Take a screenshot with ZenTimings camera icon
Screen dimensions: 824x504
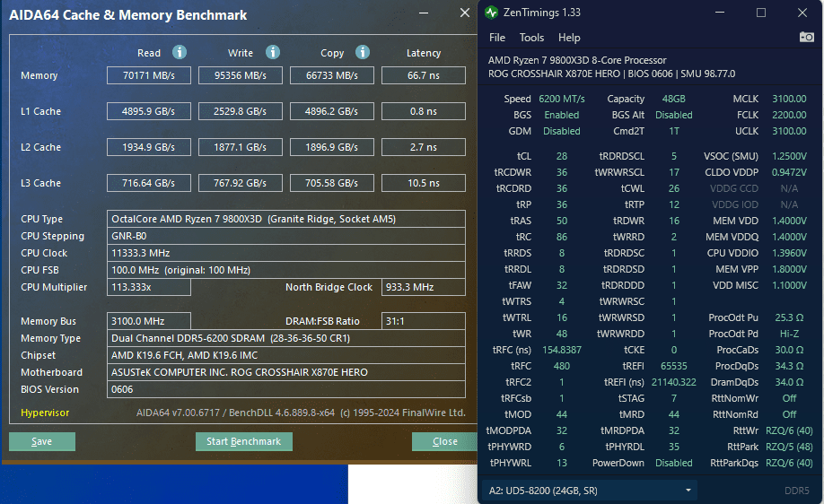point(807,38)
